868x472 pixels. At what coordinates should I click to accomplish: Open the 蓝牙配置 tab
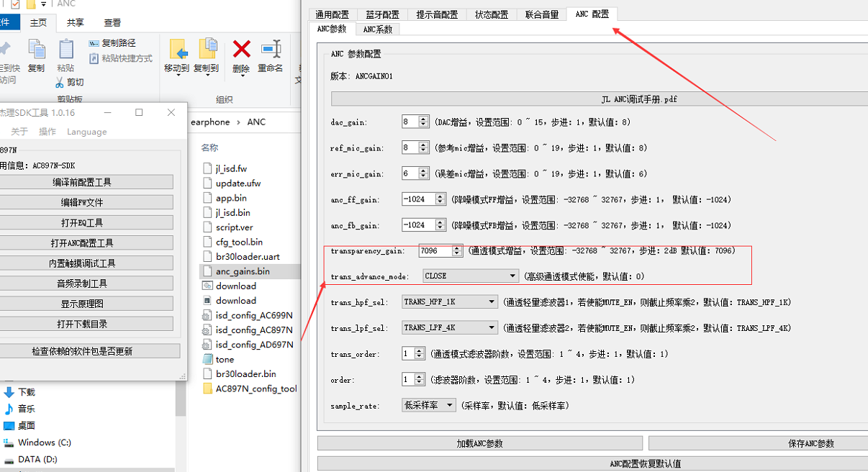381,14
